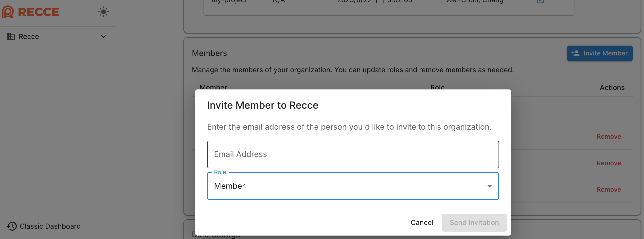Click the Send Invitation button

(x=474, y=222)
